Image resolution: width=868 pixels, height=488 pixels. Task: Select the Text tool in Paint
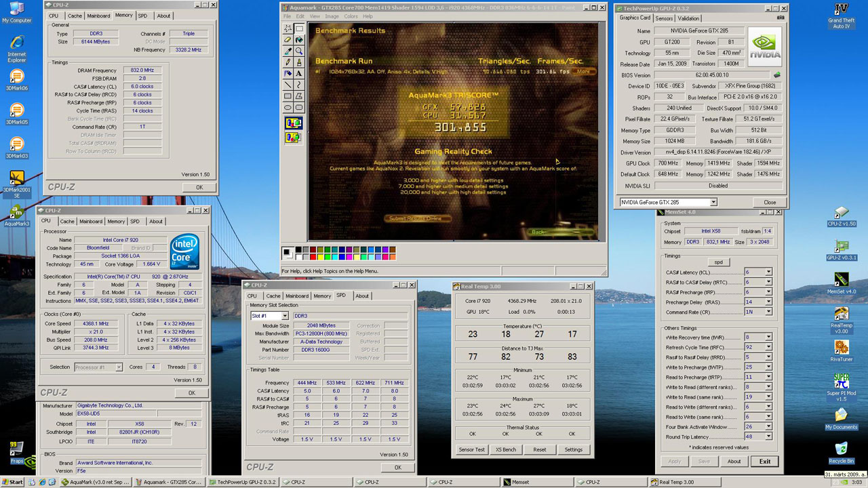tap(299, 73)
